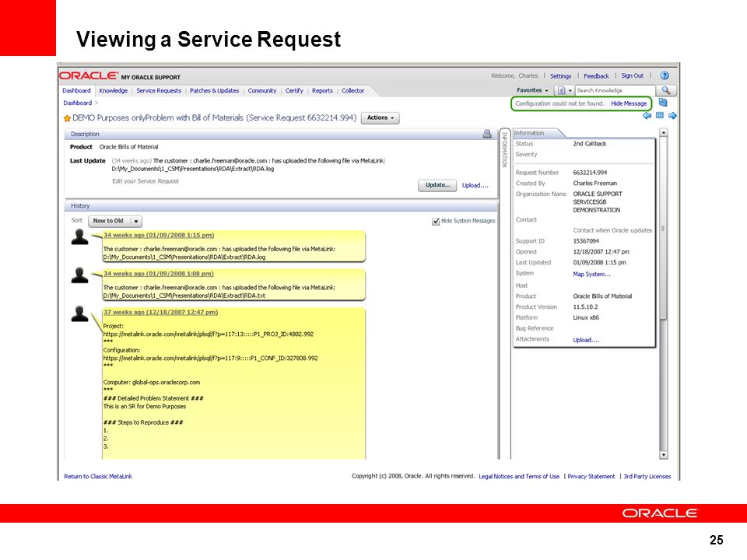
Task: Click the favorite star beside the request title
Action: pos(67,118)
